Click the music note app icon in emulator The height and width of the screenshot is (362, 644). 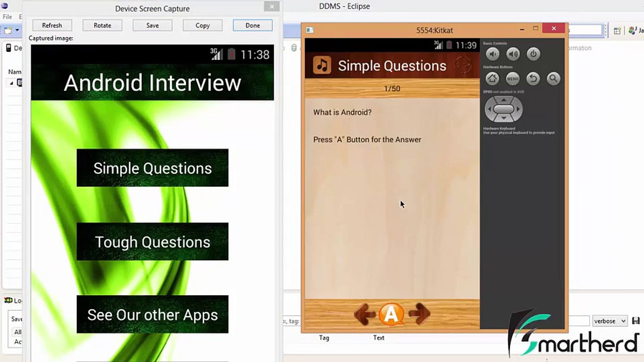coord(322,65)
